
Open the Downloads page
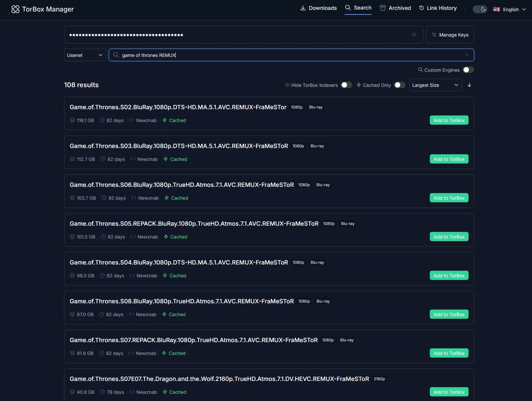point(318,8)
